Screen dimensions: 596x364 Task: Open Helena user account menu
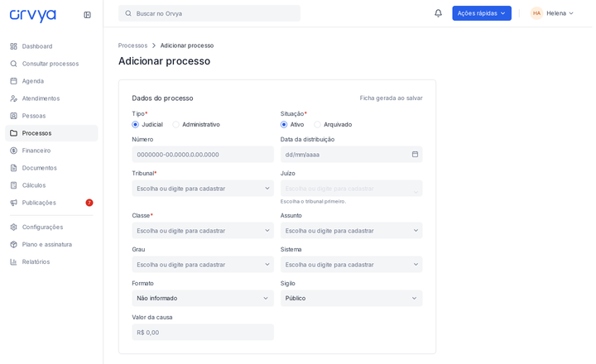552,13
